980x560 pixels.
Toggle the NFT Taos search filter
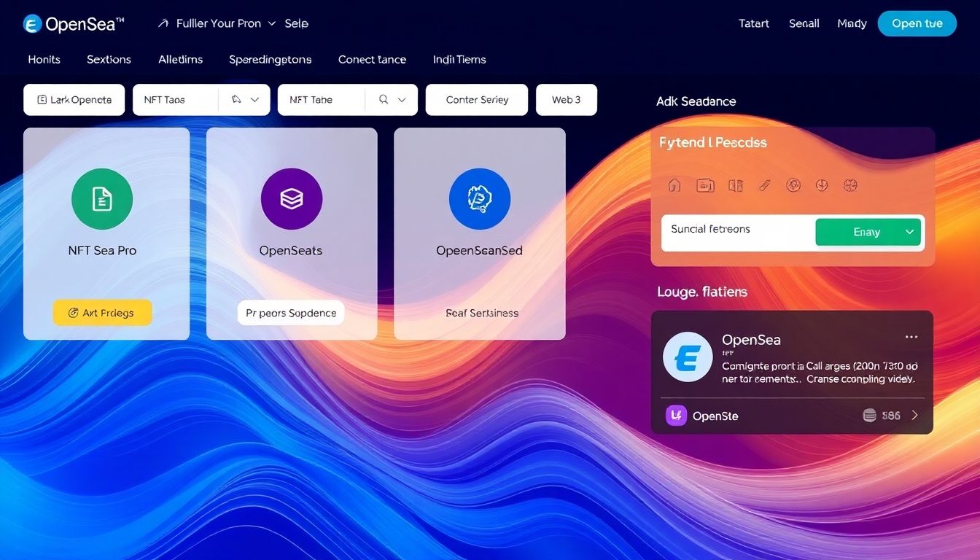click(x=175, y=99)
